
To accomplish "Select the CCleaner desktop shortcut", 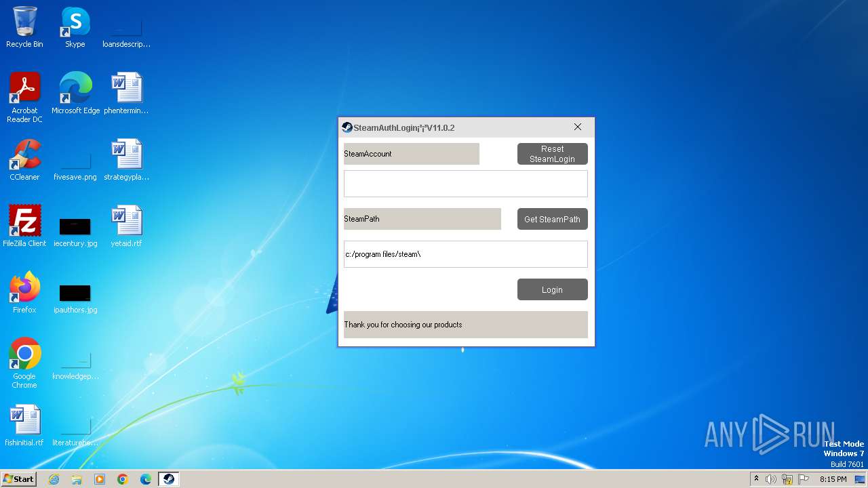I will click(24, 160).
